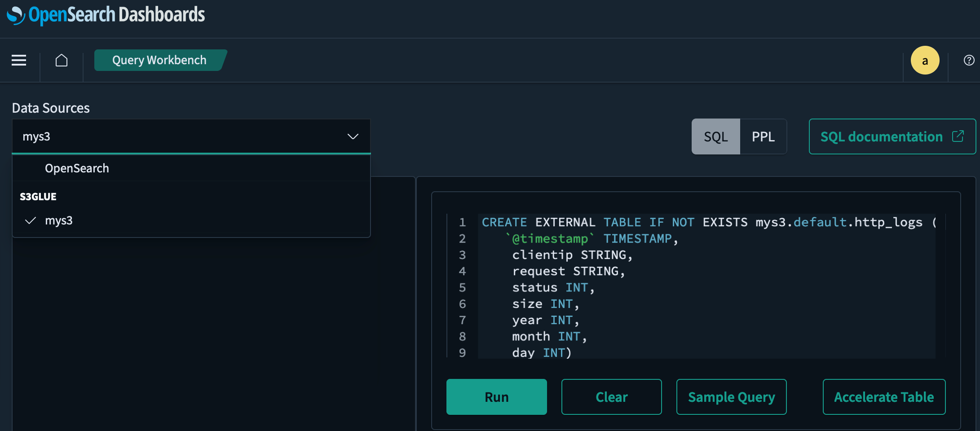Select OpenSearch from the data source list
Image resolution: width=980 pixels, height=431 pixels.
(x=191, y=168)
